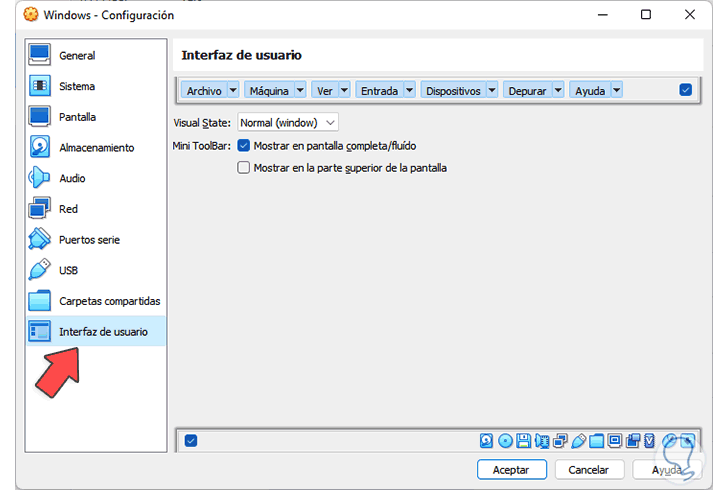This screenshot has height=490, width=728.
Task: Click the display monitor status bar indicator
Action: point(615,440)
